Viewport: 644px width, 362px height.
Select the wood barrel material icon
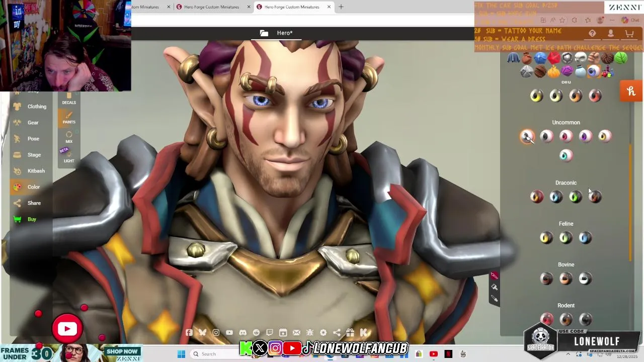(x=540, y=72)
